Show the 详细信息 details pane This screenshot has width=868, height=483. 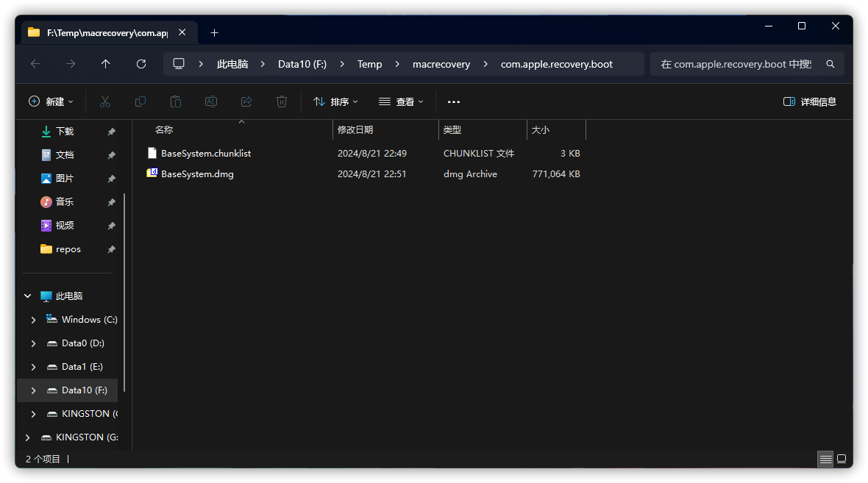tap(809, 101)
